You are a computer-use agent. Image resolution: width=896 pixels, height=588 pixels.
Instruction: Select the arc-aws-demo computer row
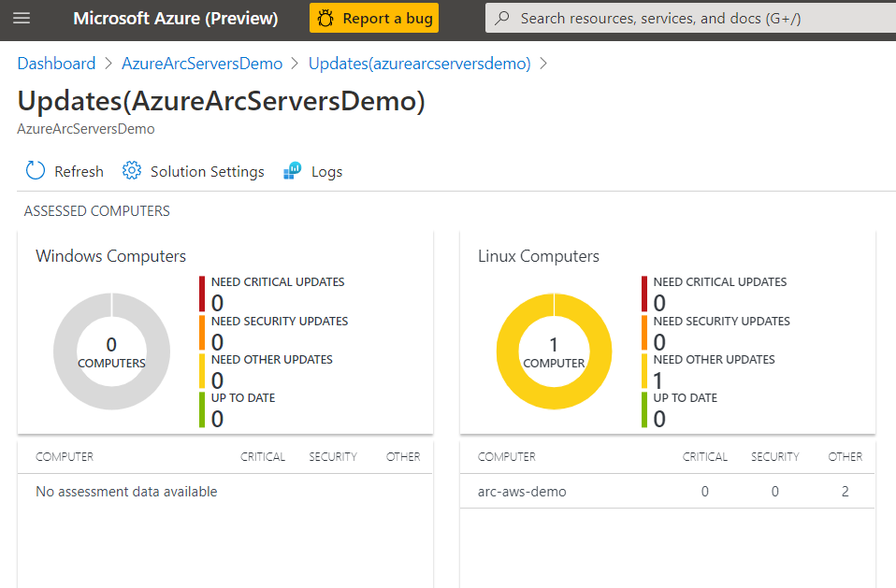pos(668,492)
